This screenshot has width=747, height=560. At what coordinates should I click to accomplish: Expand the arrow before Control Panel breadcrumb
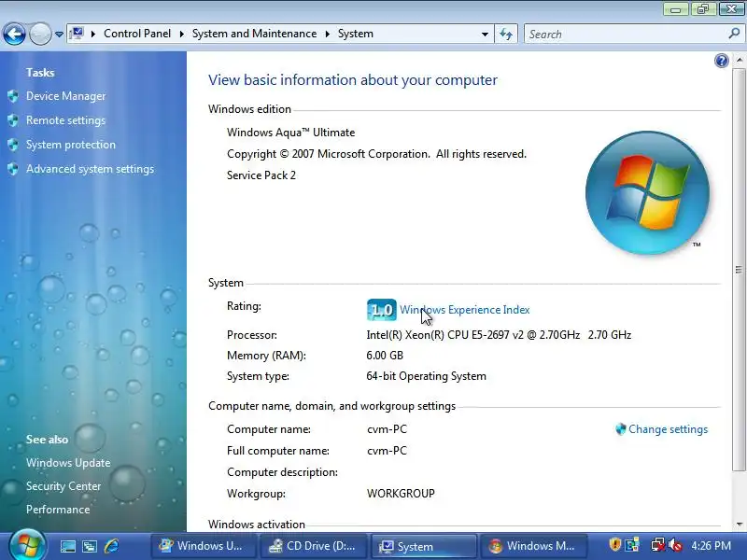(x=93, y=34)
